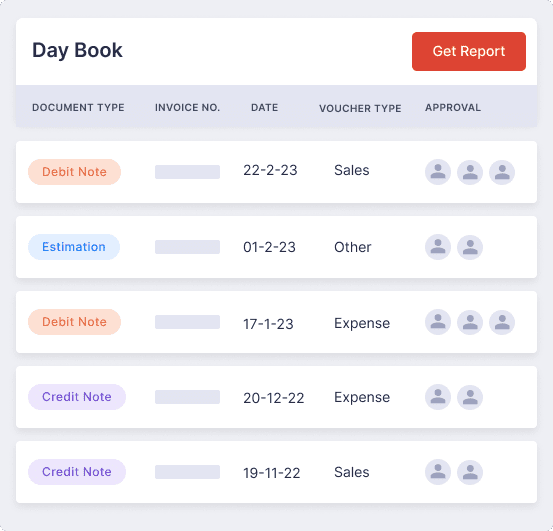Select Credit Note tag dated 20-12-22
Screen dimensions: 553x531
(77, 397)
